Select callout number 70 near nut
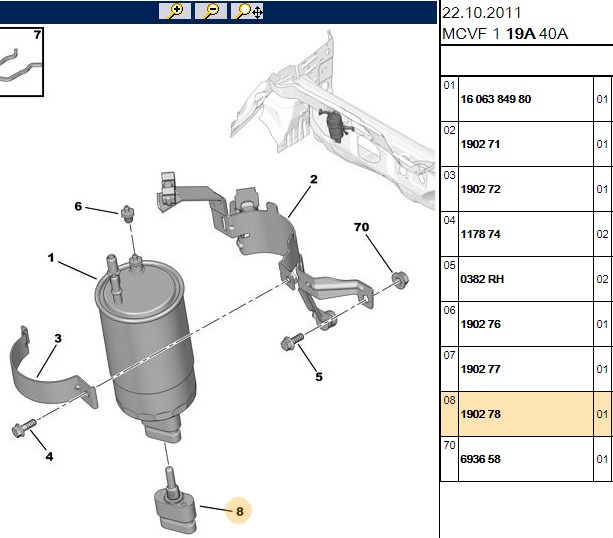This screenshot has height=538, width=613. [361, 227]
